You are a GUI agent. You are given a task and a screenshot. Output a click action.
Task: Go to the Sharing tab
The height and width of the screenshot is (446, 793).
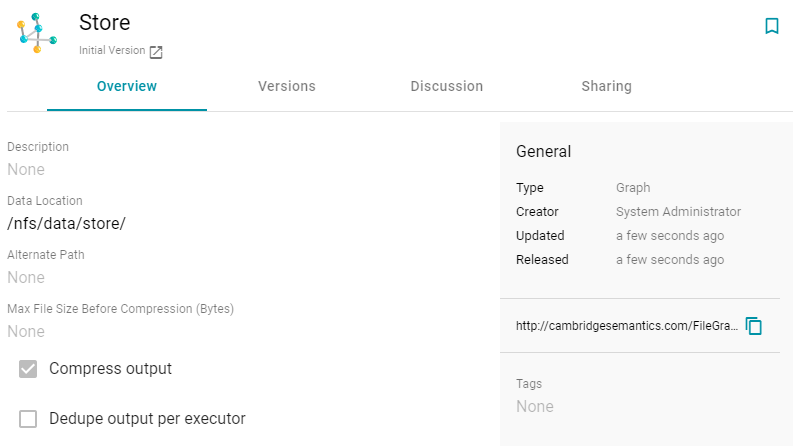tap(606, 86)
